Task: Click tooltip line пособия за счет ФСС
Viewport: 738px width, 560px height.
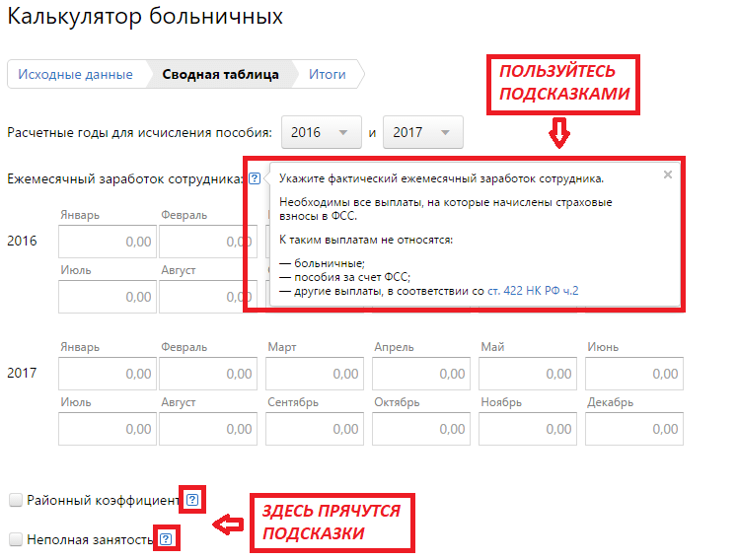Action: [x=352, y=277]
